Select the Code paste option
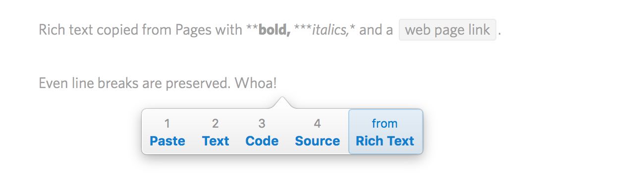 [x=262, y=132]
